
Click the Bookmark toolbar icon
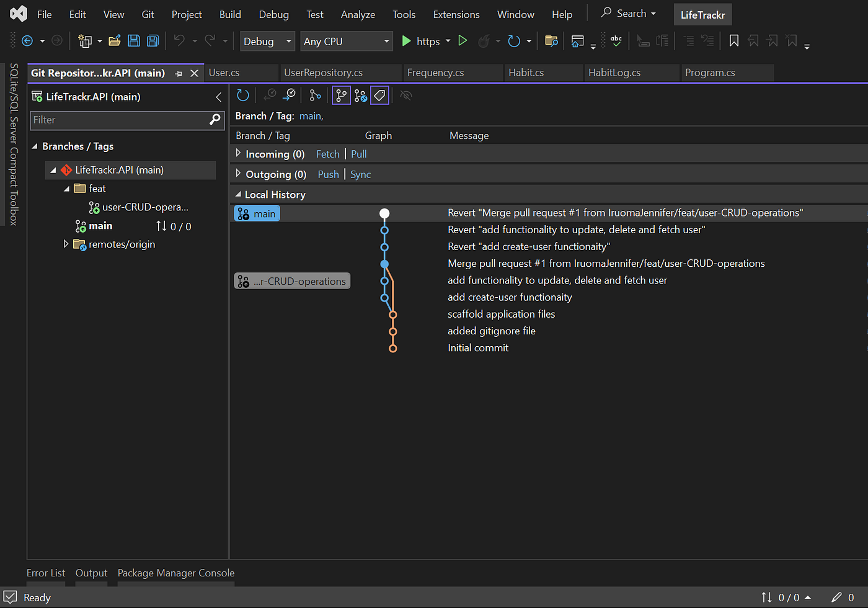(733, 41)
